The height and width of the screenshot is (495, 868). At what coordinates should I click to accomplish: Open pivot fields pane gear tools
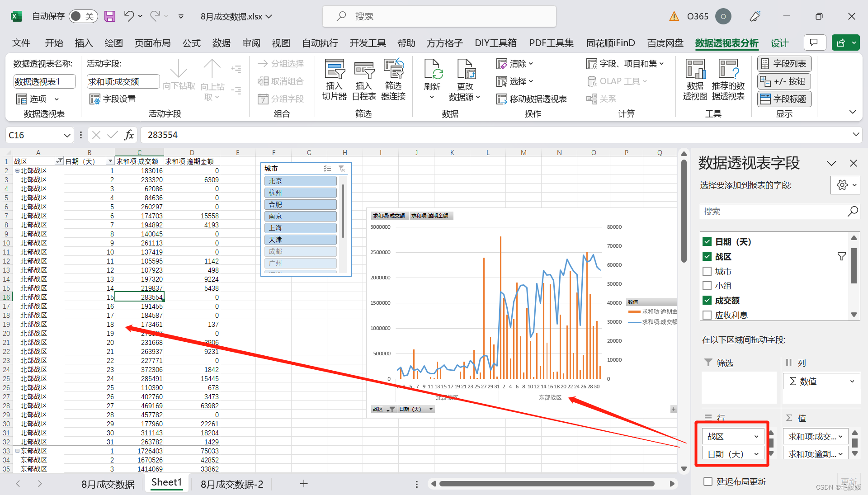coord(845,185)
